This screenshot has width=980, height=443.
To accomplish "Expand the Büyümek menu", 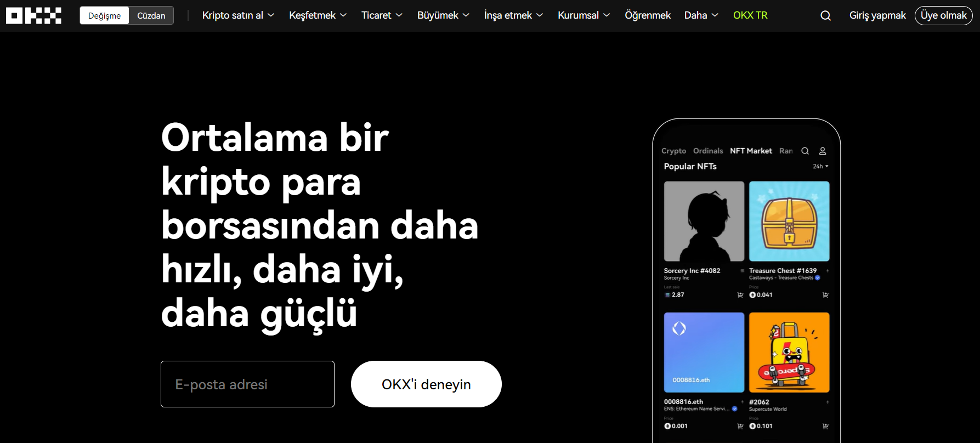I will 443,15.
